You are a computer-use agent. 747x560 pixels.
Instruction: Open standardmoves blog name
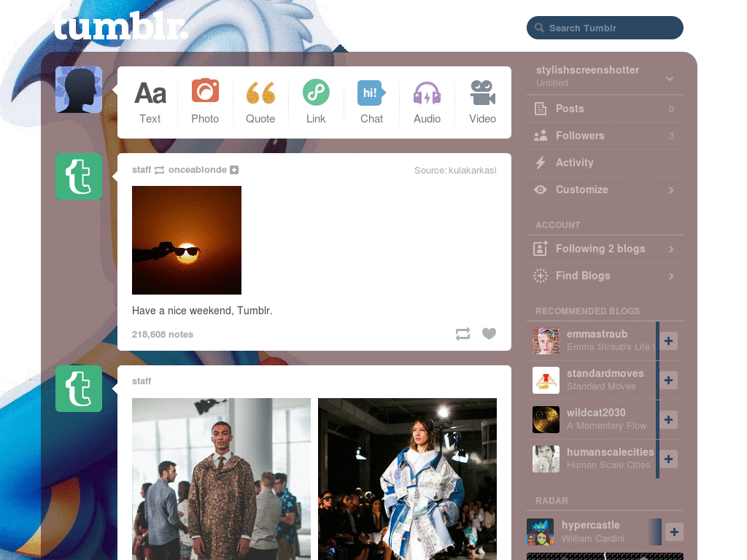pyautogui.click(x=605, y=374)
